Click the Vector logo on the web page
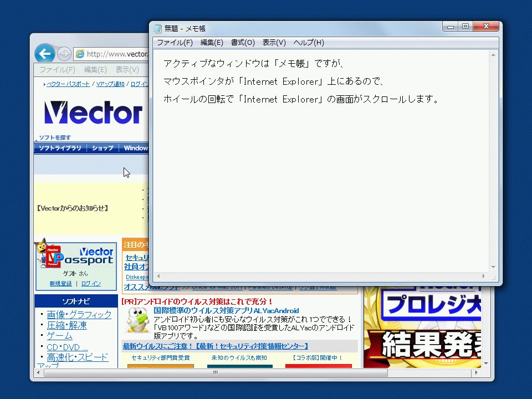 pos(93,112)
